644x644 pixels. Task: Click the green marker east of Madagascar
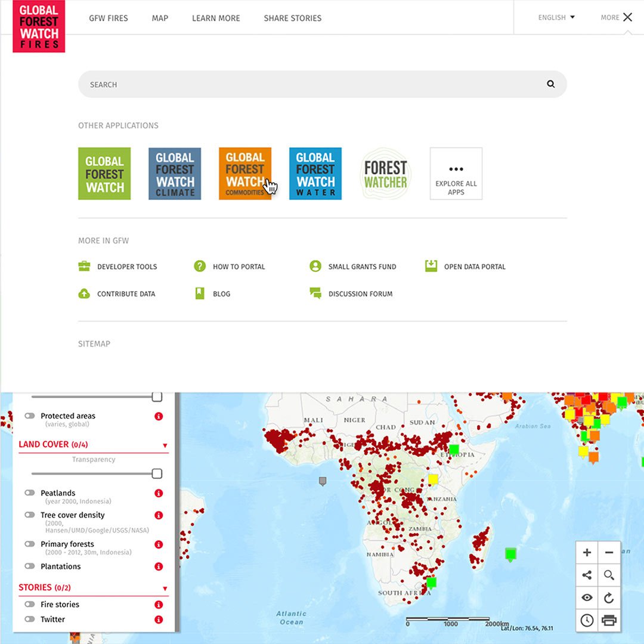[x=510, y=555]
